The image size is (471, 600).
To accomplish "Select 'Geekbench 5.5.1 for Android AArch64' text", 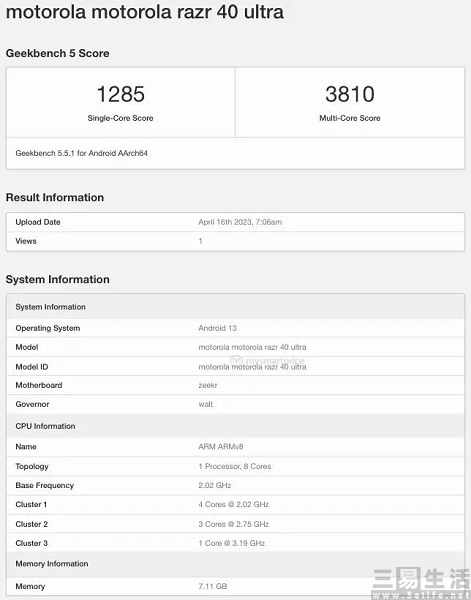I will click(81, 153).
